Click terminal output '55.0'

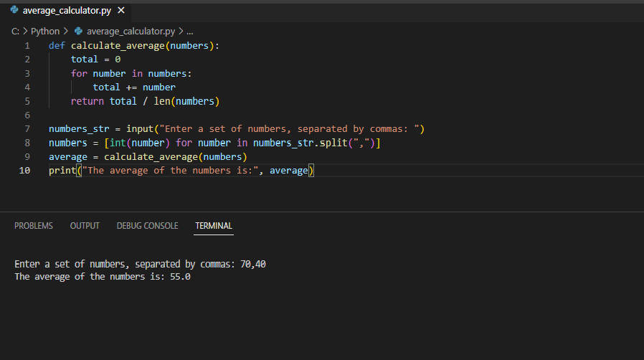[180, 277]
